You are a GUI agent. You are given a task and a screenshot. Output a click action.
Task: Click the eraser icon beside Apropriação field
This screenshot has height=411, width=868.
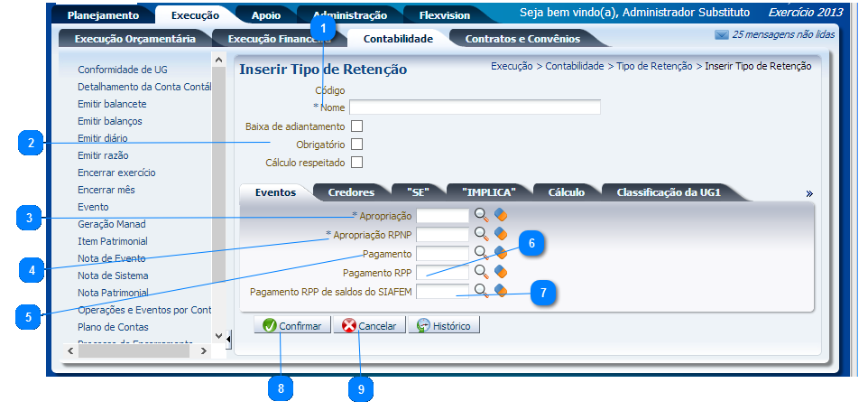[501, 216]
